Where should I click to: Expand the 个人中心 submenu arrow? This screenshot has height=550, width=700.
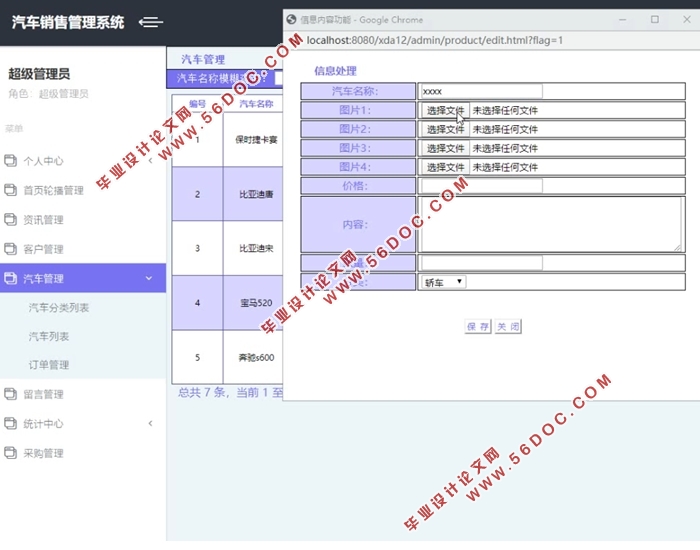point(150,160)
